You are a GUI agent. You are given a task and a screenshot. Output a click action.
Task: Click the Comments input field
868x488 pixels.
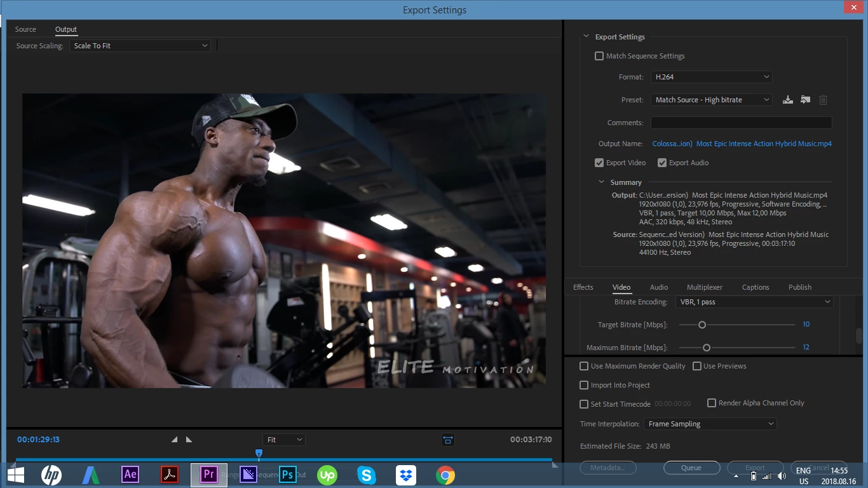click(x=741, y=123)
